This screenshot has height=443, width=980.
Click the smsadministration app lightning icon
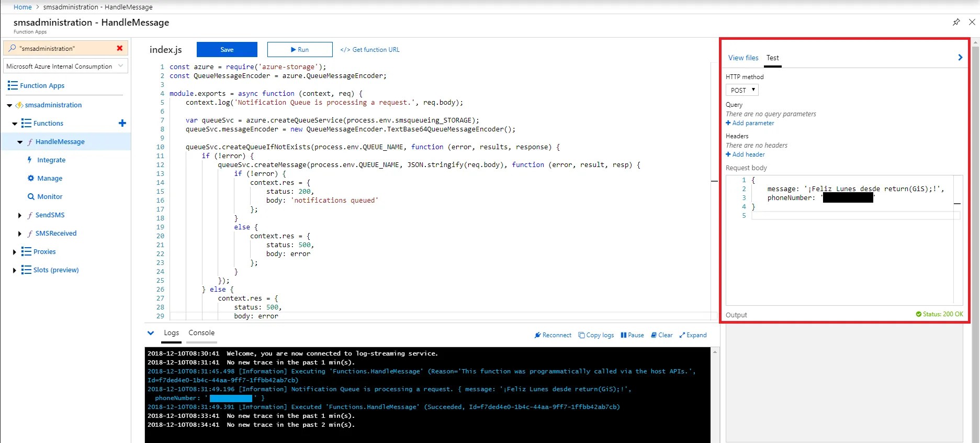click(19, 105)
